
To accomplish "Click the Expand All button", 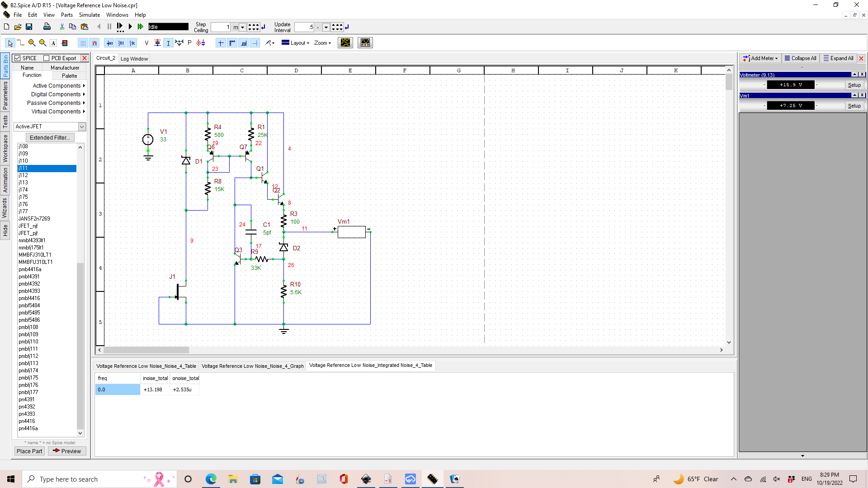I will coord(839,58).
